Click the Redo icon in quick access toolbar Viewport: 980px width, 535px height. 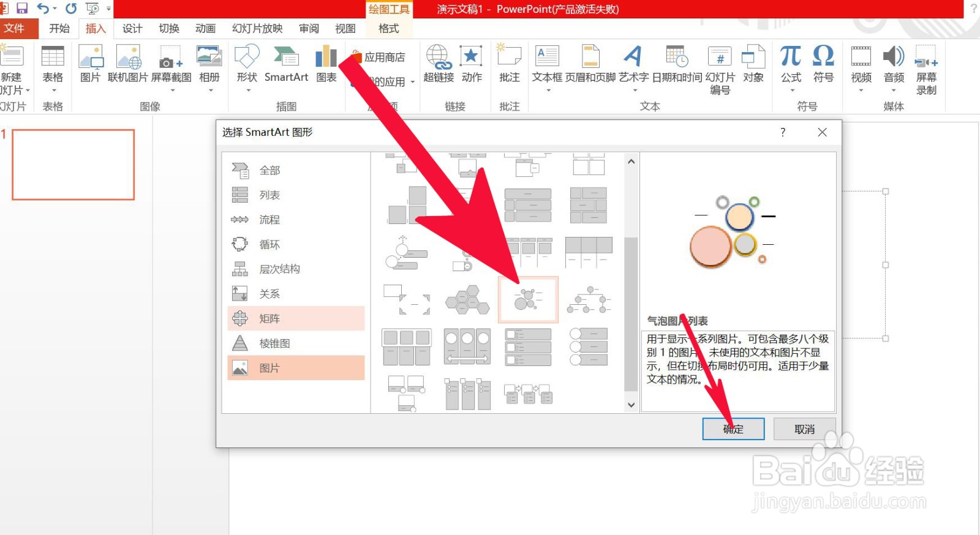click(71, 9)
